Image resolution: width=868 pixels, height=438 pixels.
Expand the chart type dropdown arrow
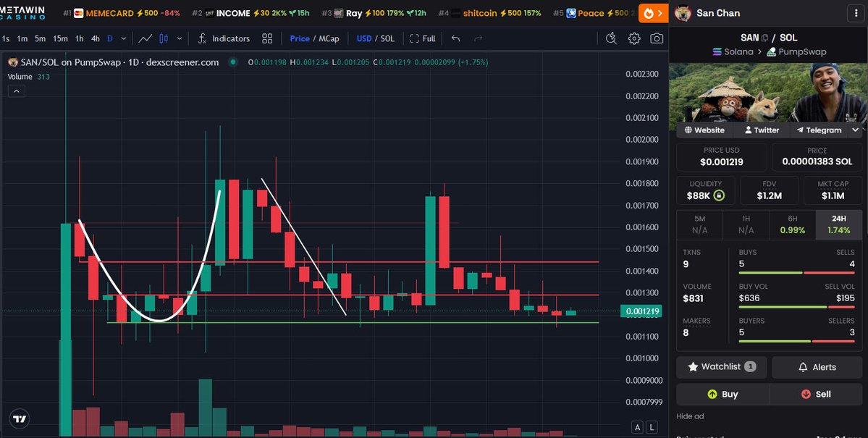pyautogui.click(x=180, y=38)
